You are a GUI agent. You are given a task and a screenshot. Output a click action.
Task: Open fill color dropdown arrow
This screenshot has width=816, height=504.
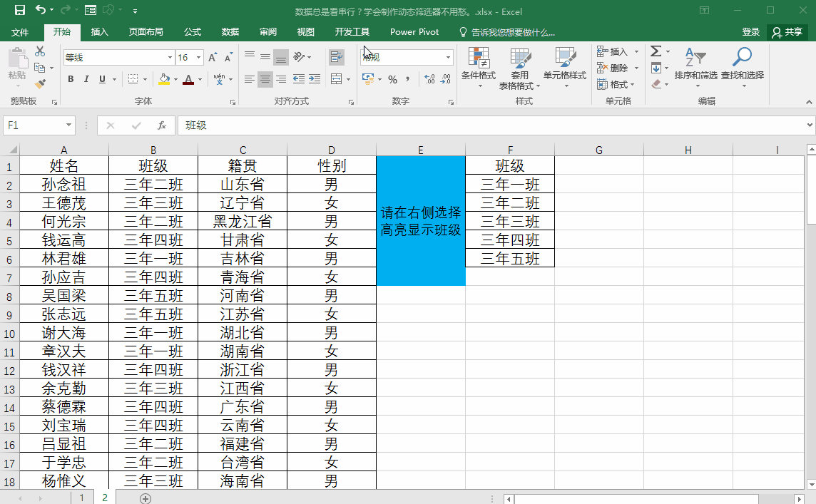coord(175,80)
